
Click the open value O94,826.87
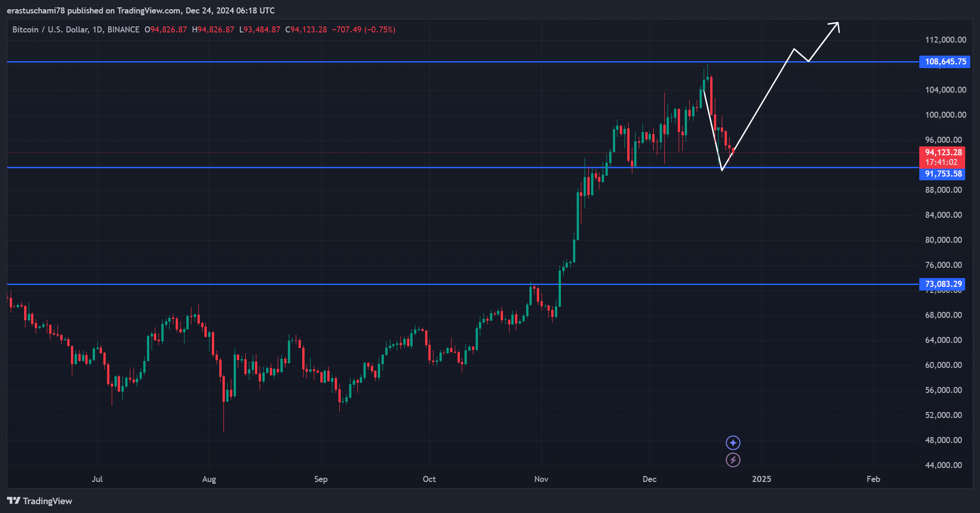click(165, 30)
